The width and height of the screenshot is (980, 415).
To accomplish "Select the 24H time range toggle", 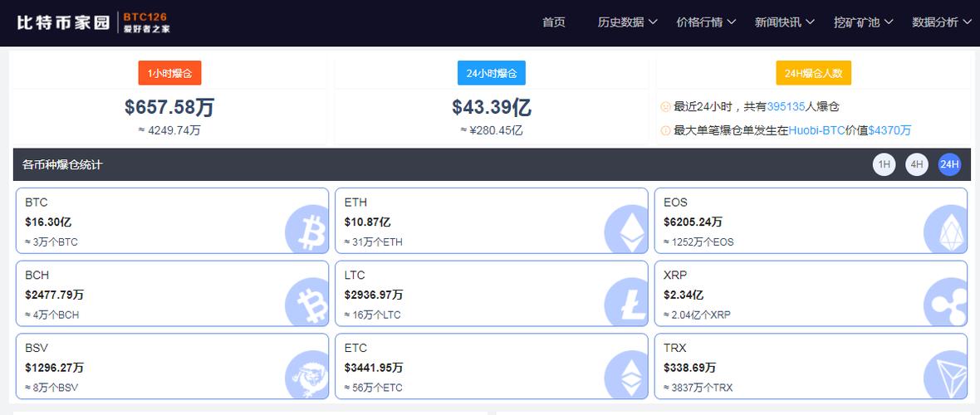I will click(x=949, y=164).
